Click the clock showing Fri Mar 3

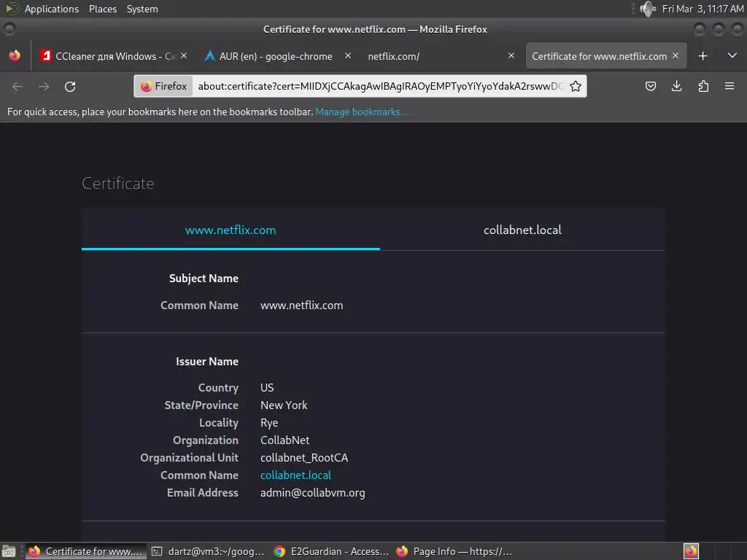703,9
